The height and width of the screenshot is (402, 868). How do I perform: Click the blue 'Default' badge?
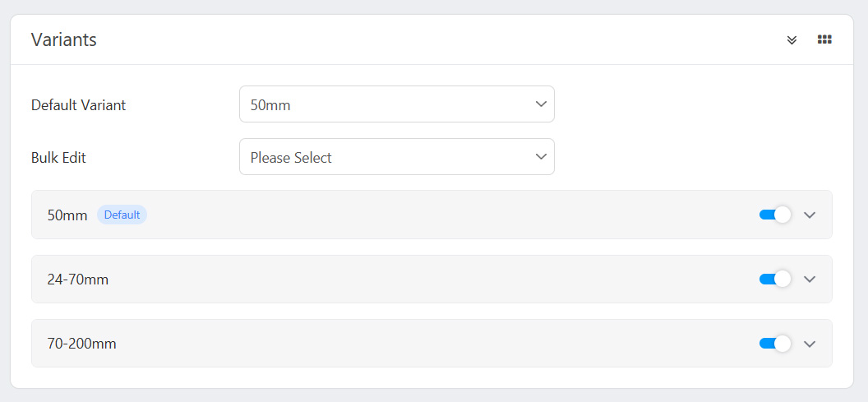(122, 215)
